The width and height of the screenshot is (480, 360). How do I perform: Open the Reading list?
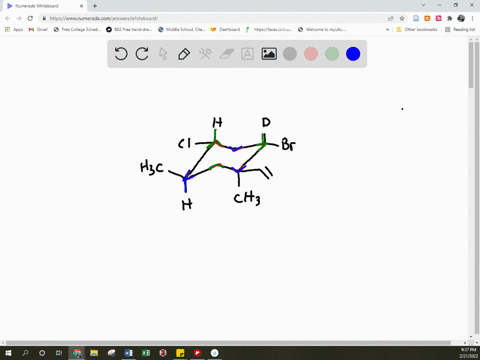pyautogui.click(x=460, y=29)
